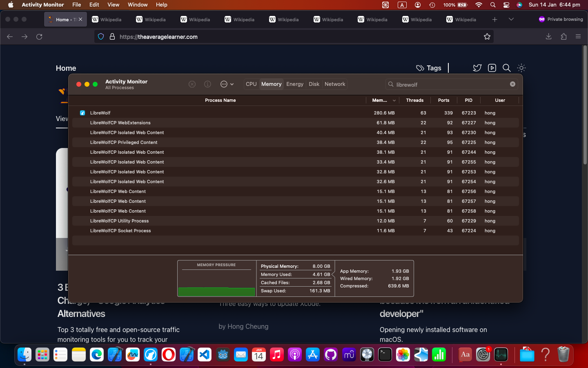
Task: Open Control Center from the menu bar
Action: tap(506, 5)
